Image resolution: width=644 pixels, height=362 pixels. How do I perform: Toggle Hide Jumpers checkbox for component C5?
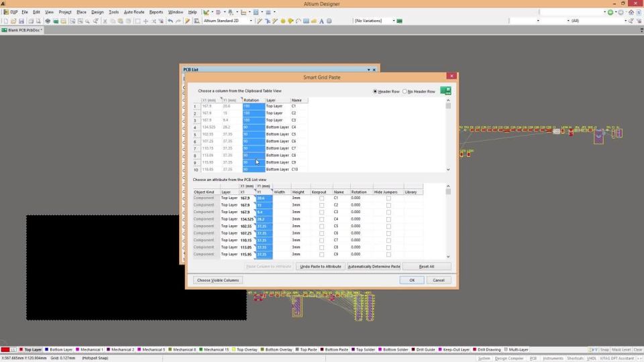388,226
